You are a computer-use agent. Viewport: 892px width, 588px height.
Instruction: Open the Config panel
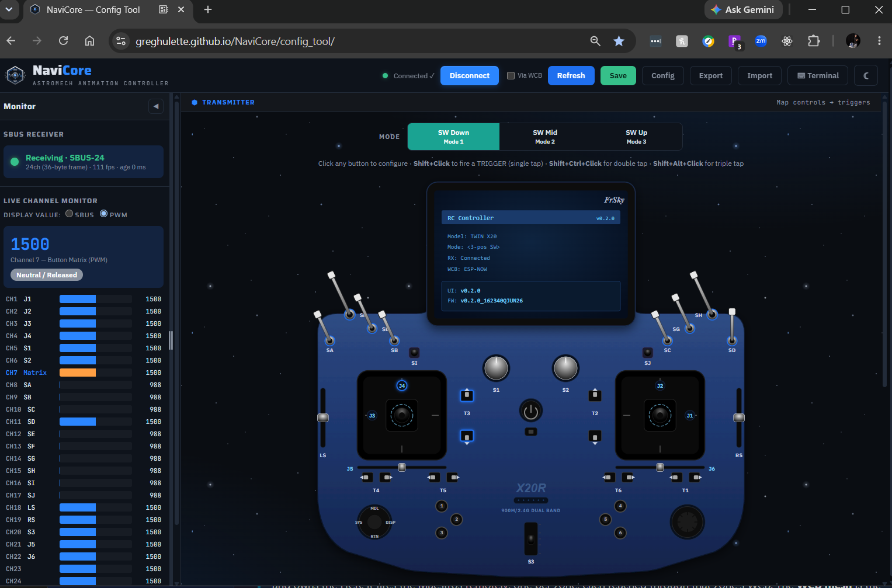tap(663, 76)
